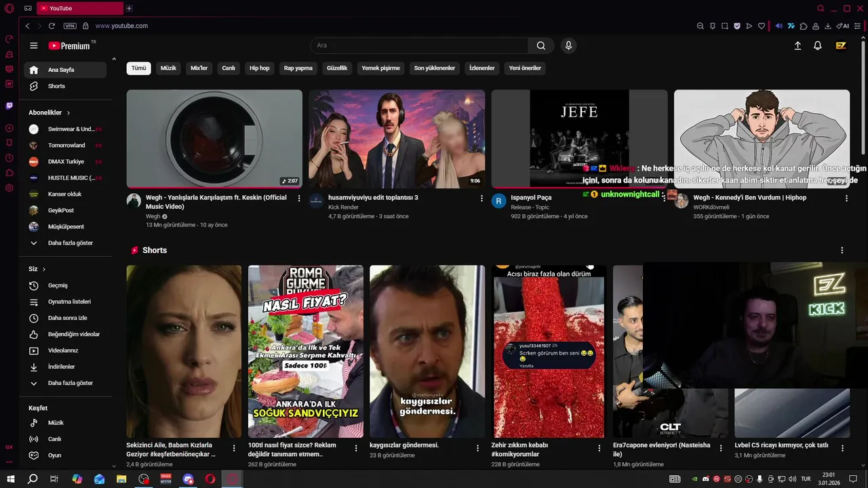Open the EZ account avatar menu
Viewport: 868px width, 488px height.
point(841,45)
